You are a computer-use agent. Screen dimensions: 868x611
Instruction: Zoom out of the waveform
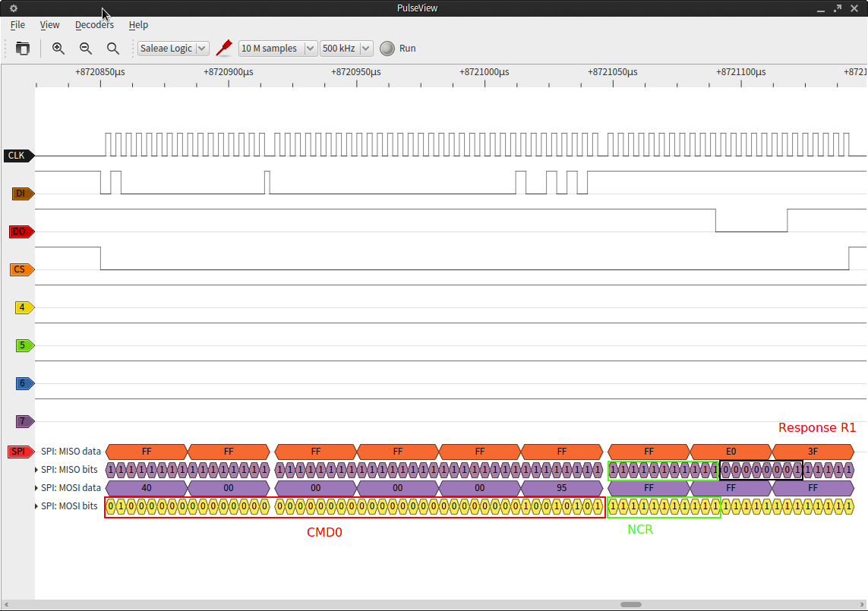86,49
